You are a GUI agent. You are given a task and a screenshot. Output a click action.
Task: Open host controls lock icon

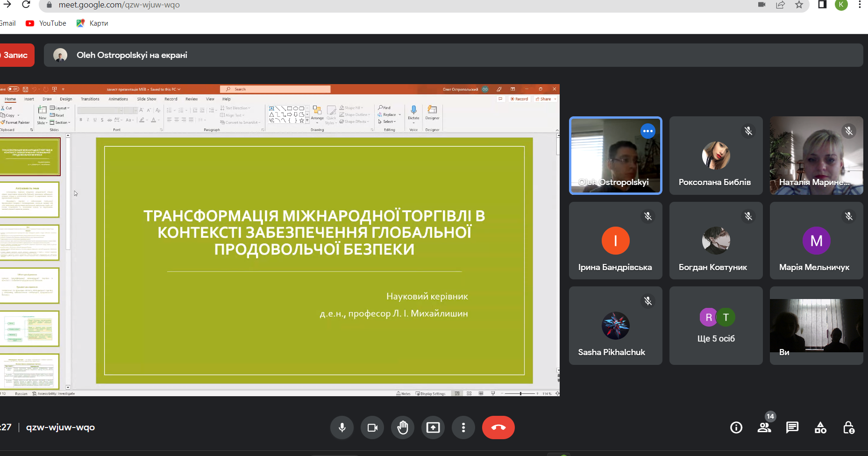tap(848, 427)
